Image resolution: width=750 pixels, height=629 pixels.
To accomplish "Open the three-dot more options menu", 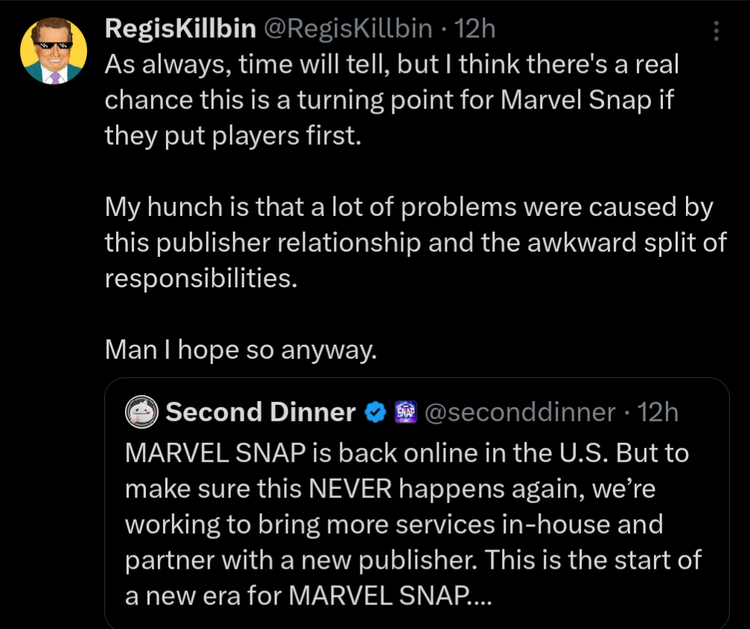I will (716, 31).
